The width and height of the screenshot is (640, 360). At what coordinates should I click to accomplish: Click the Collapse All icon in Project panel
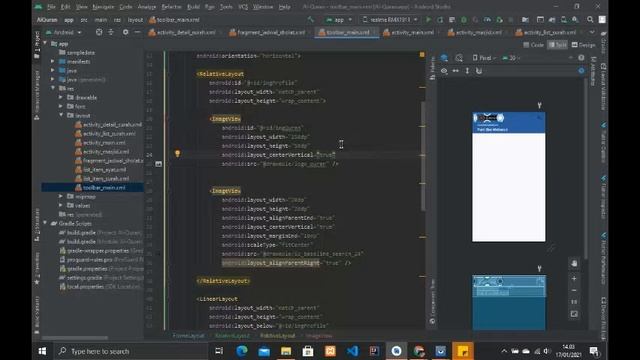[111, 32]
